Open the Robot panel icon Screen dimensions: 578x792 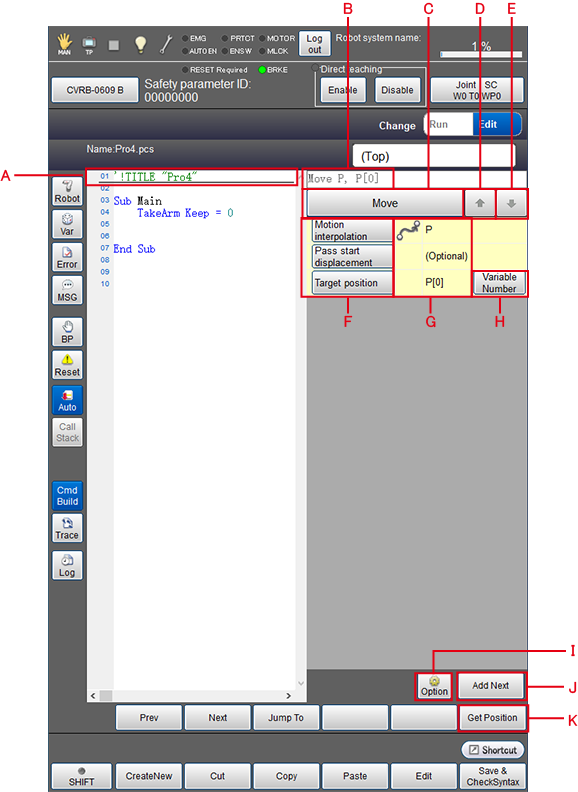67,191
